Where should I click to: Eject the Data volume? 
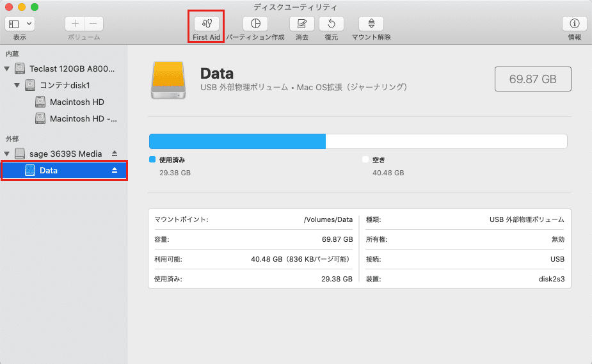[115, 171]
